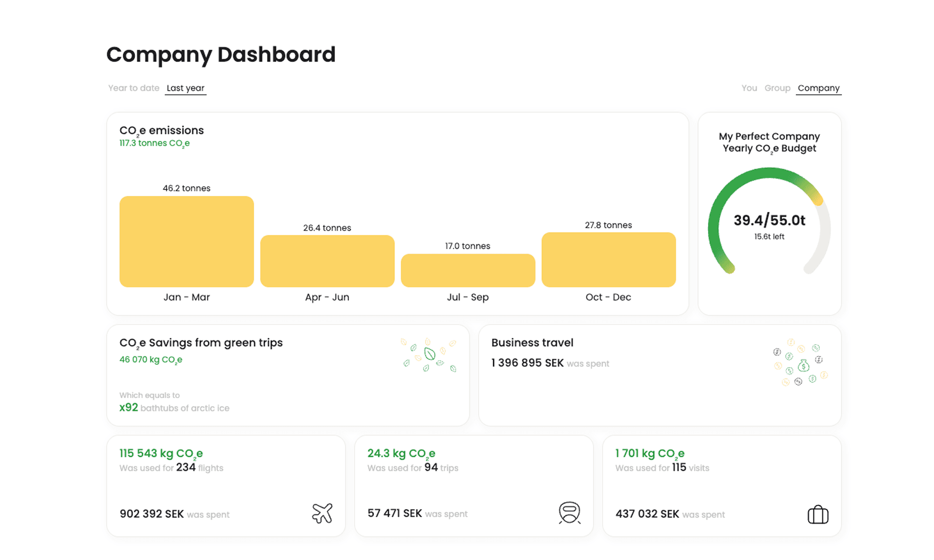This screenshot has width=934, height=560.
Task: Select the Company tab
Action: 818,88
